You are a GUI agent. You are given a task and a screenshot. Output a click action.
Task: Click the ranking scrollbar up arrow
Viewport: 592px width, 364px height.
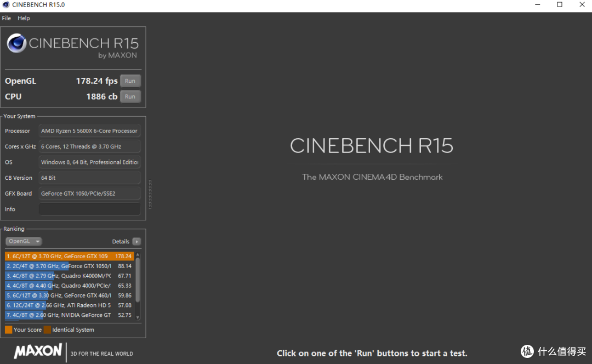tap(138, 255)
